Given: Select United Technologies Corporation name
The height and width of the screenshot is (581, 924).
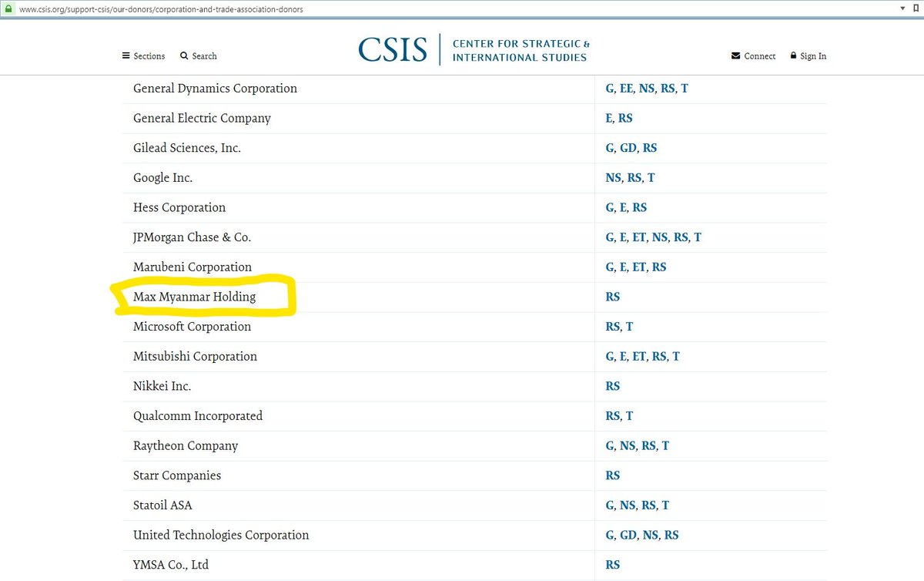Looking at the screenshot, I should click(x=221, y=535).
